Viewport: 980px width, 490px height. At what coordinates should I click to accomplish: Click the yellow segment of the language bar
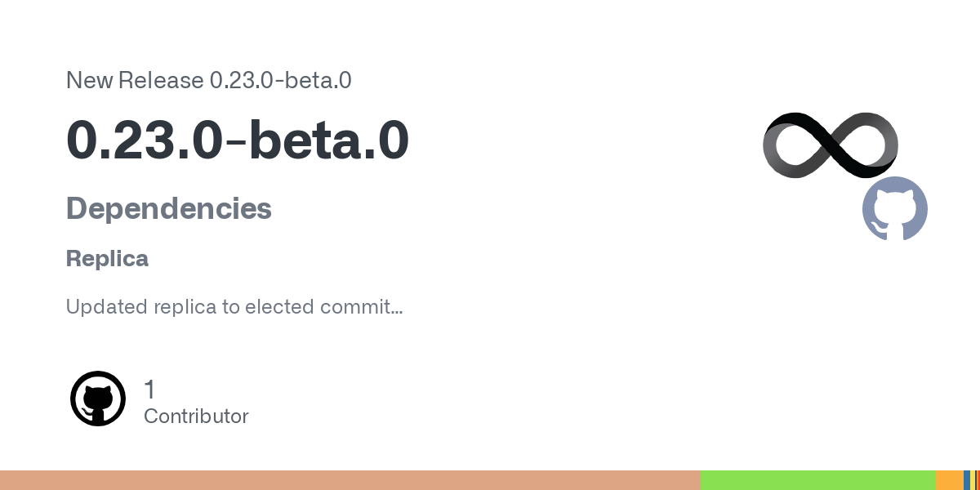click(x=973, y=480)
